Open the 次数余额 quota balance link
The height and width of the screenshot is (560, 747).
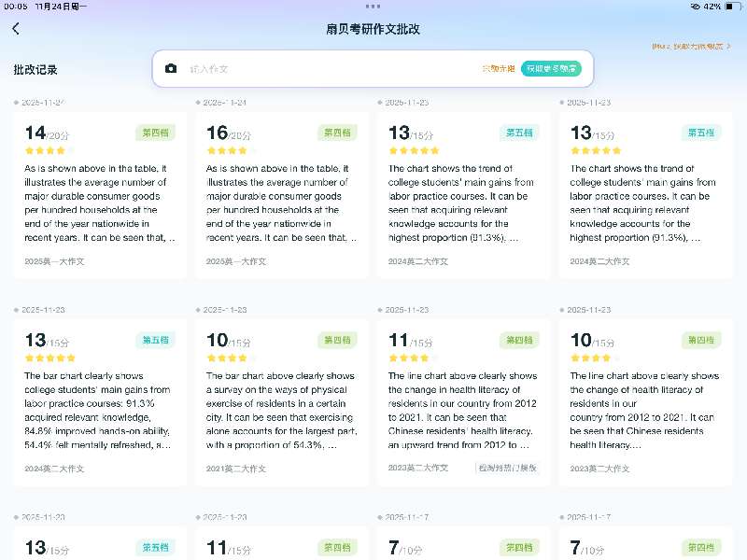pyautogui.click(x=498, y=69)
